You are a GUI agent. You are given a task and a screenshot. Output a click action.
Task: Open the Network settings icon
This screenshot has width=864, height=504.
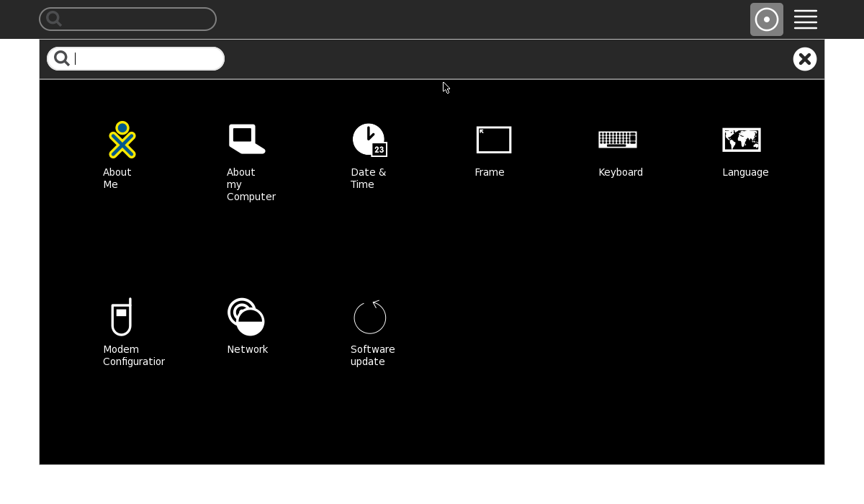[246, 317]
